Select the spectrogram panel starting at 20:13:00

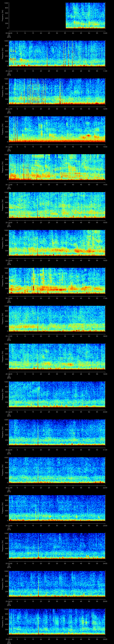pyautogui.click(x=57, y=167)
